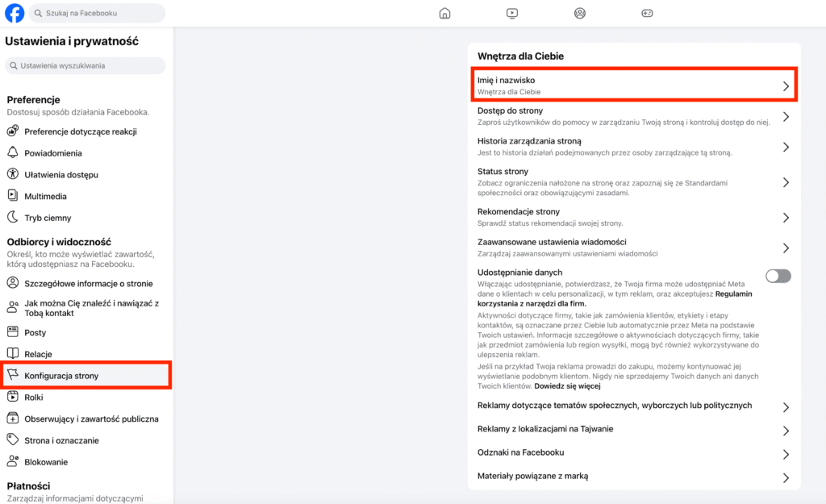The height and width of the screenshot is (504, 826).
Task: Expand the Rekomendacje strony chevron
Action: [786, 218]
